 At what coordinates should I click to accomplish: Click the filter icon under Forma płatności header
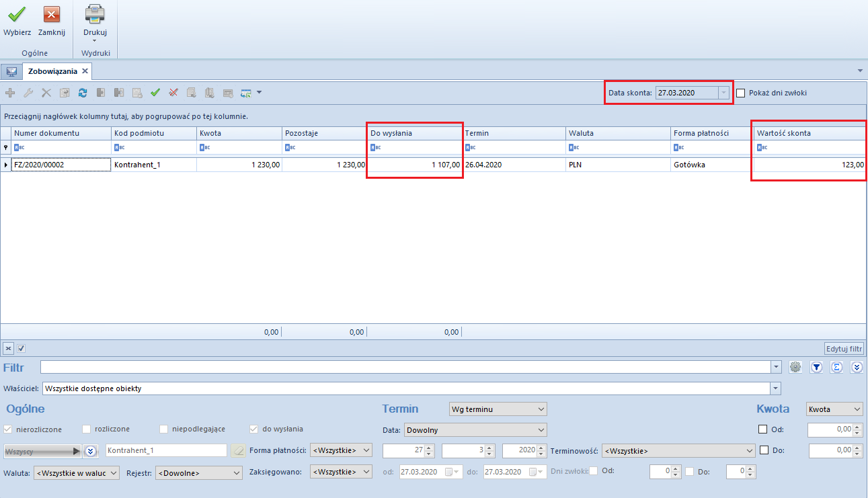(x=678, y=148)
